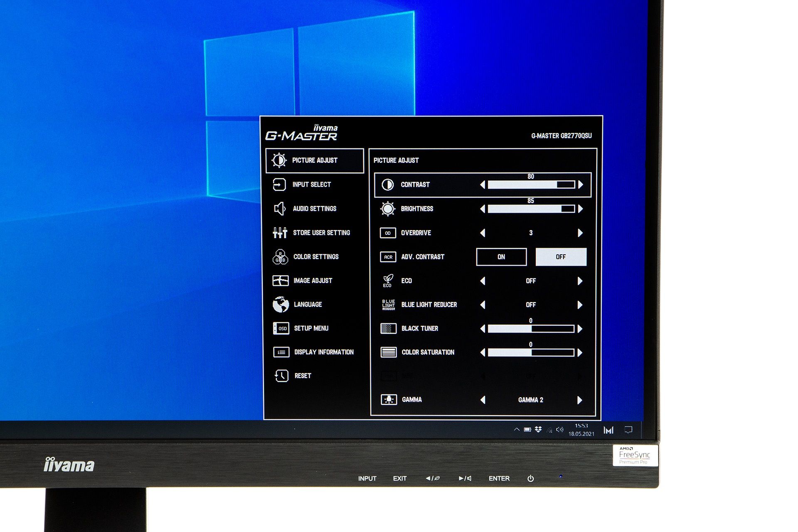The width and height of the screenshot is (798, 532).
Task: Lower Overdrive level with left arrow
Action: pyautogui.click(x=483, y=233)
